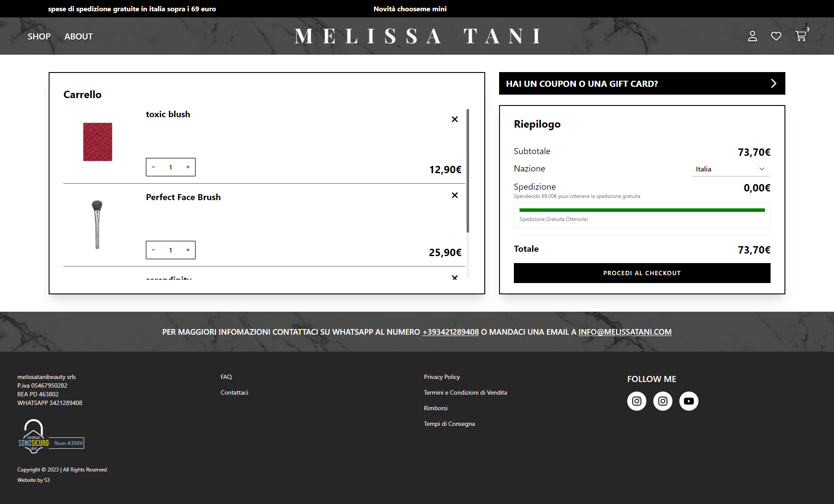This screenshot has width=834, height=504.
Task: Click the Perfect Face Brush product name
Action: (183, 197)
